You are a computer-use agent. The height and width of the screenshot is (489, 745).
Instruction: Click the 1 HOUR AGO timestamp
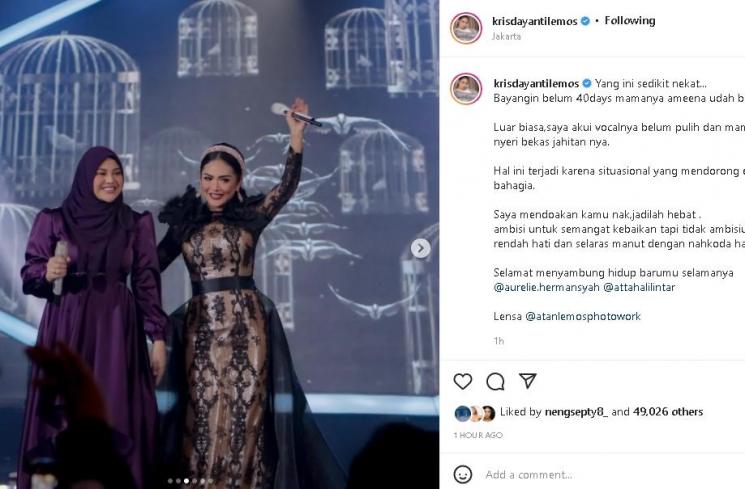[478, 435]
